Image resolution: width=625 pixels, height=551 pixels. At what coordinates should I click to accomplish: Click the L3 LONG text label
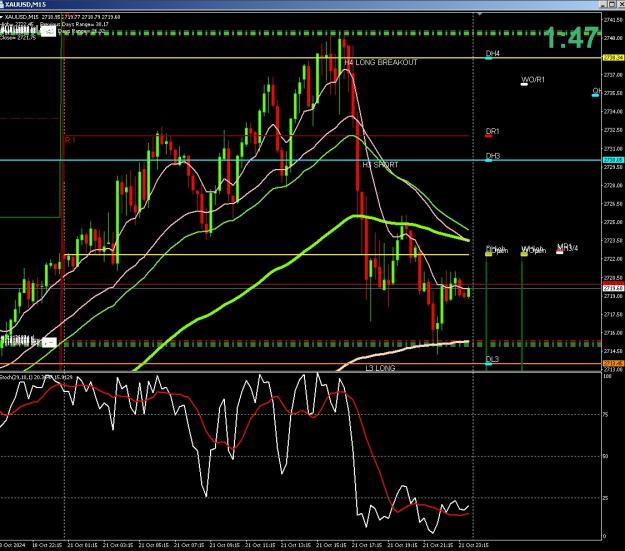tap(380, 368)
